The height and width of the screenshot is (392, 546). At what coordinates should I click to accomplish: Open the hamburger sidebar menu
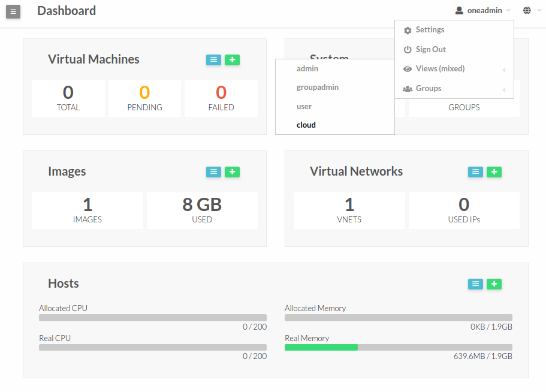[x=13, y=11]
